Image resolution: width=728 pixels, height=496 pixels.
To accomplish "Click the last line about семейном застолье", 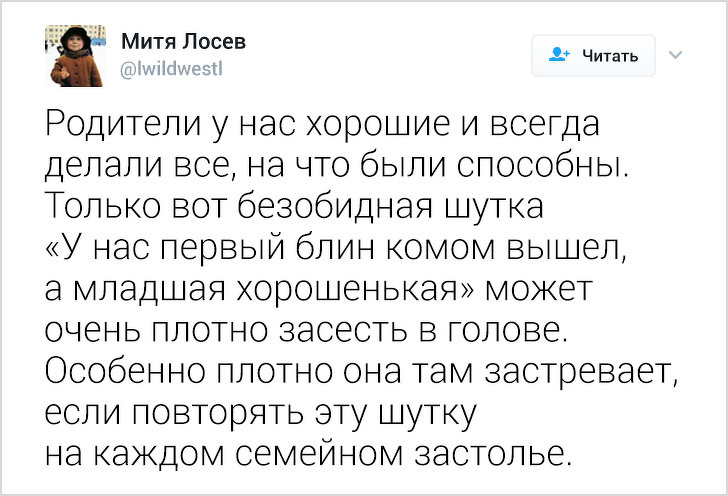I will tap(306, 454).
